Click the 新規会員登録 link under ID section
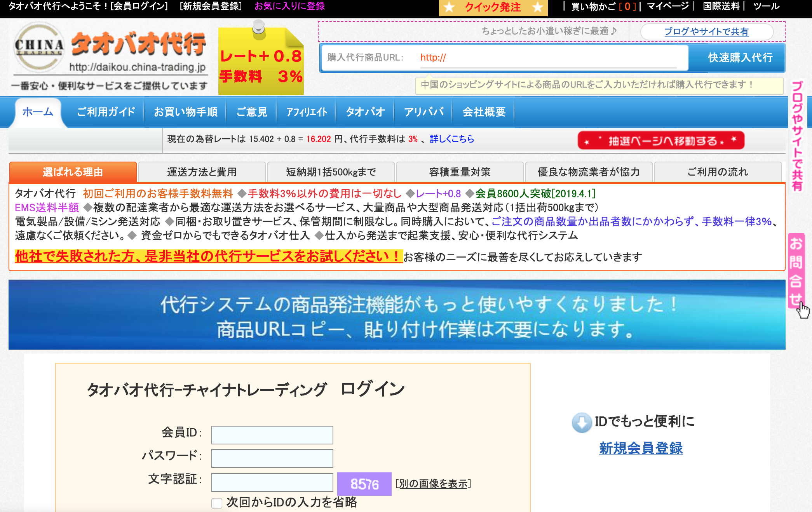812x512 pixels. (641, 448)
